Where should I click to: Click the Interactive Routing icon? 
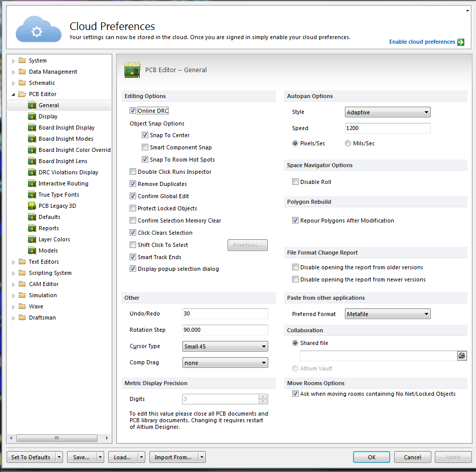click(32, 183)
